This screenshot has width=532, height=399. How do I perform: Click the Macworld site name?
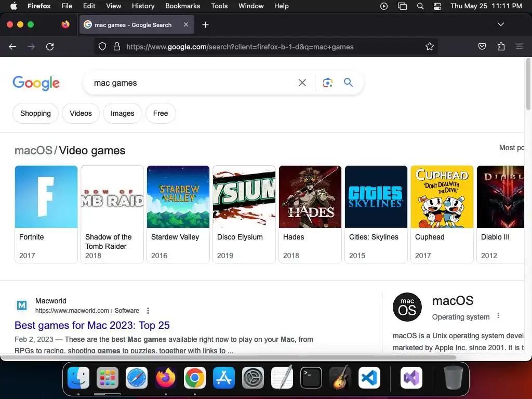click(51, 301)
